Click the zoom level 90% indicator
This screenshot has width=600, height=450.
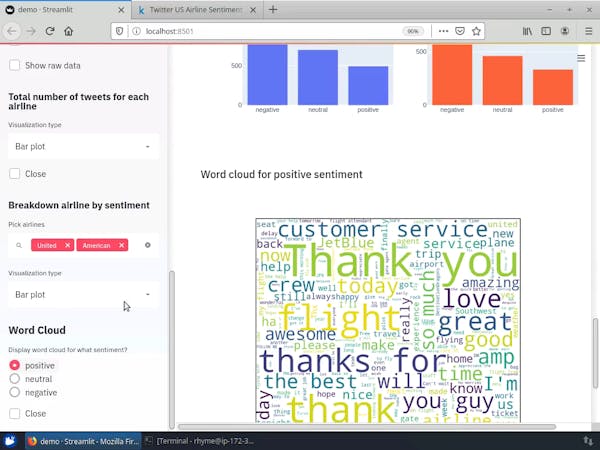413,31
